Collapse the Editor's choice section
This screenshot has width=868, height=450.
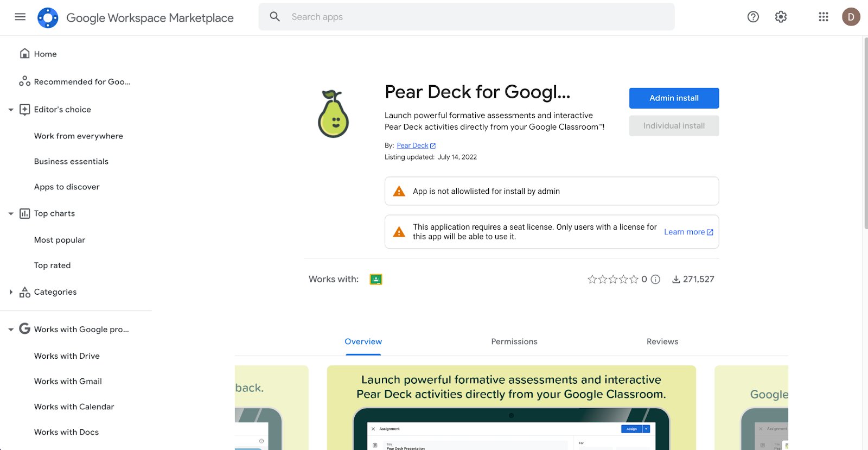point(11,110)
